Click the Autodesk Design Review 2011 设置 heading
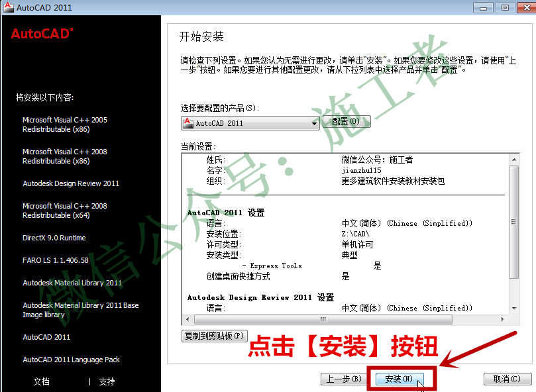Screen dimensions: 536x392 pyautogui.click(x=260, y=298)
